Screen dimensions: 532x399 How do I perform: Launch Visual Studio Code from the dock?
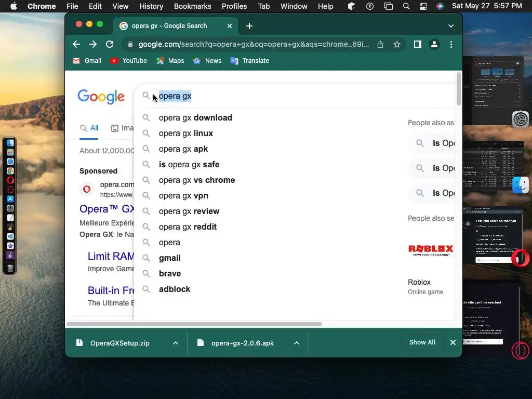point(10,236)
